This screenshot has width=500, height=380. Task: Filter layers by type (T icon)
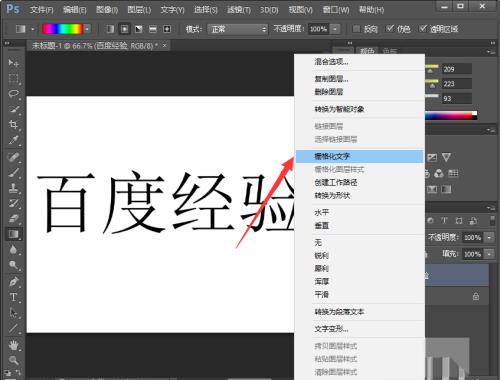click(x=444, y=221)
